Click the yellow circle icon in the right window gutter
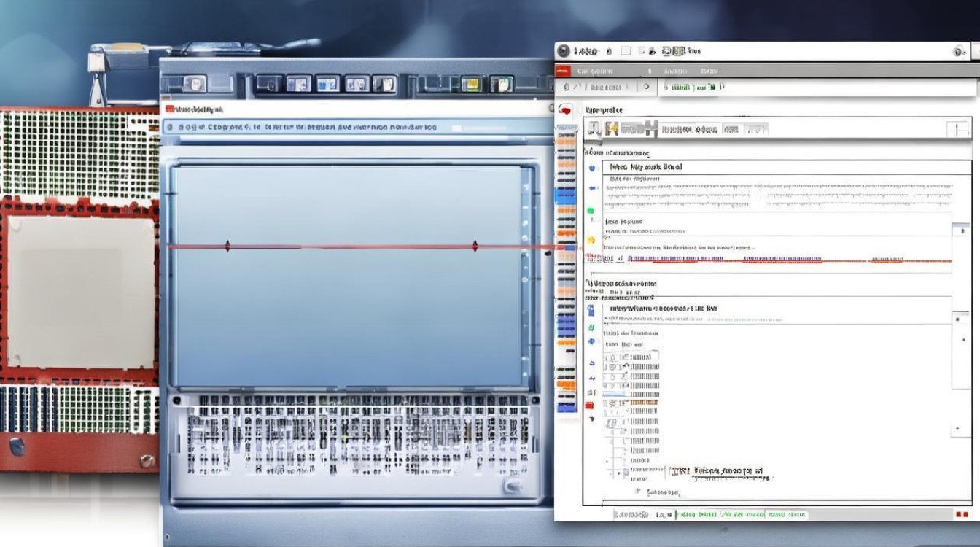Screen dimensions: 980x547 (591, 240)
